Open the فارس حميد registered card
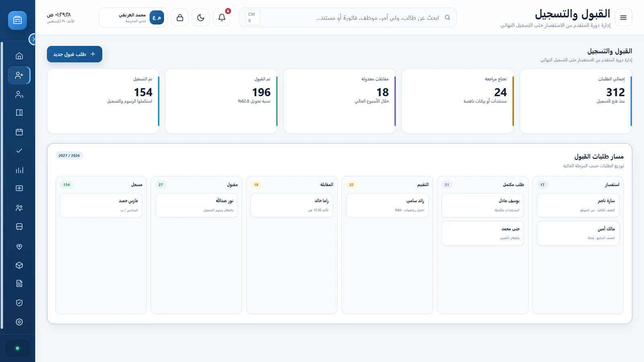Screen dimensions: 644x362 pos(101,205)
